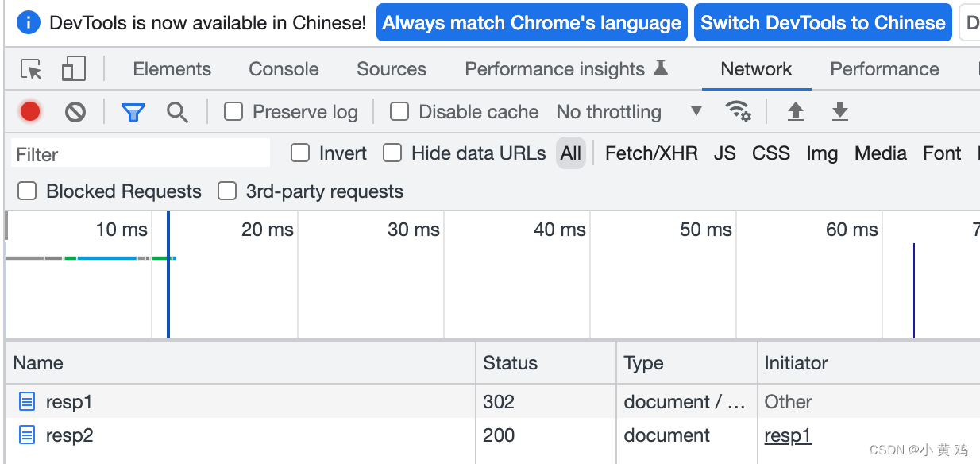Click Always match Chrome's language button
Viewport: 980px width, 464px height.
[532, 23]
